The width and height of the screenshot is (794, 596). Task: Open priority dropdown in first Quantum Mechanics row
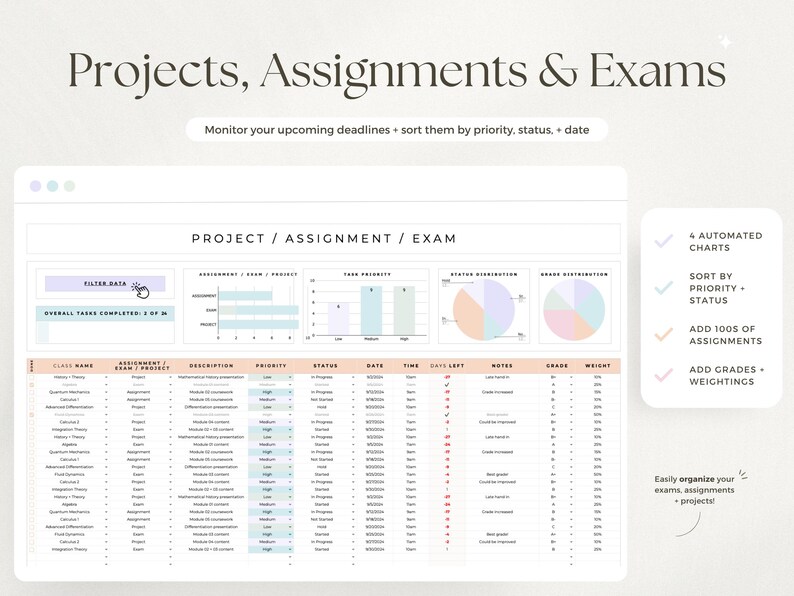click(x=290, y=392)
